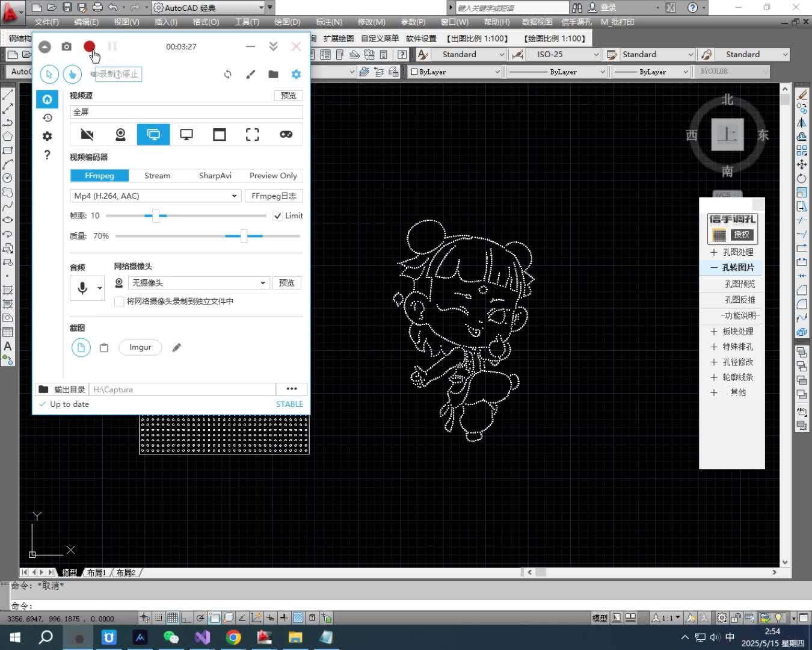The height and width of the screenshot is (650, 812).
Task: Toggle Imgur screenshot upload
Action: (x=140, y=347)
